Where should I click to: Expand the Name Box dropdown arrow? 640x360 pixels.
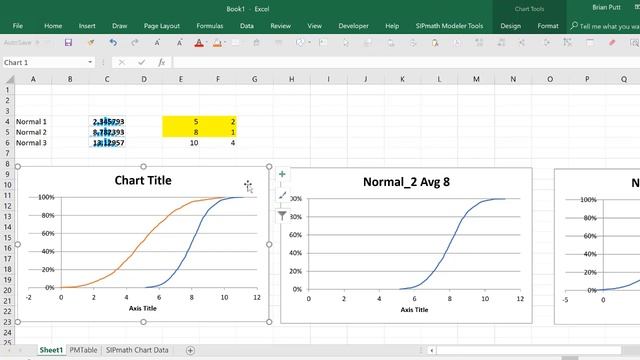point(90,62)
